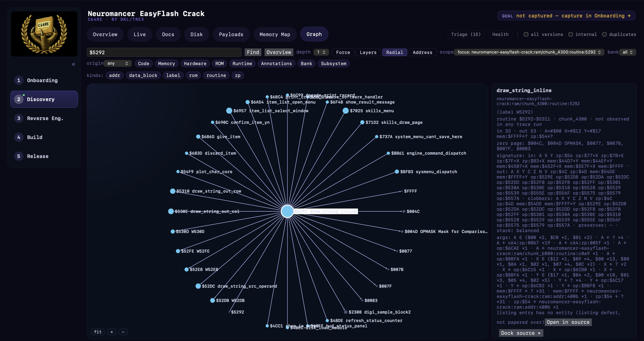Viewport: 644px width, 341px height.
Task: Select the $5310 draw_string_out_row node
Action: pyautogui.click(x=173, y=191)
